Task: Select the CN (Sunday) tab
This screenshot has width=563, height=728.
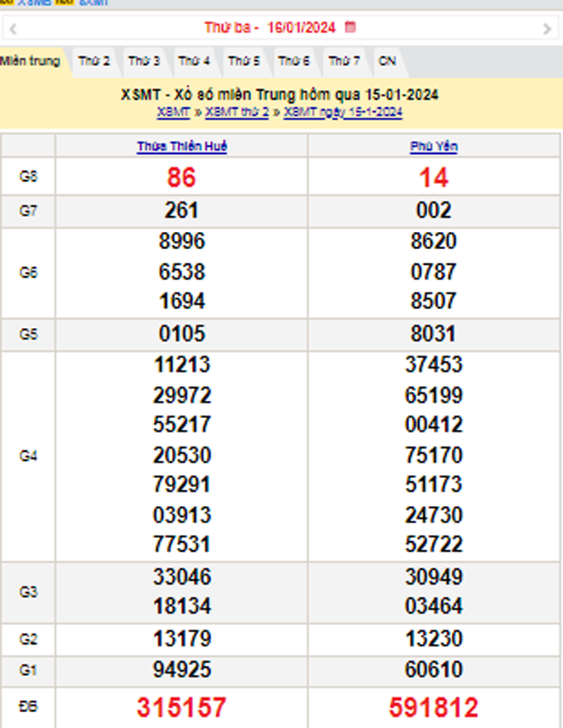Action: click(387, 61)
